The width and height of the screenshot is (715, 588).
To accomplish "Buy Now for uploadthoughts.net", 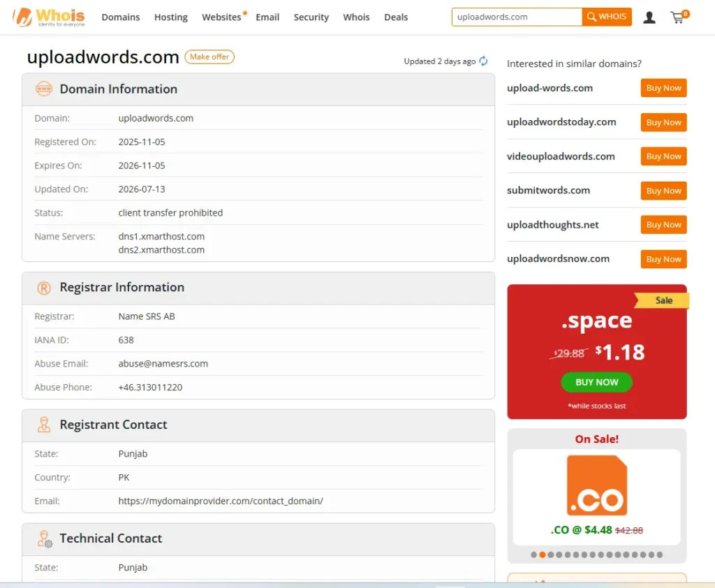I will point(663,225).
